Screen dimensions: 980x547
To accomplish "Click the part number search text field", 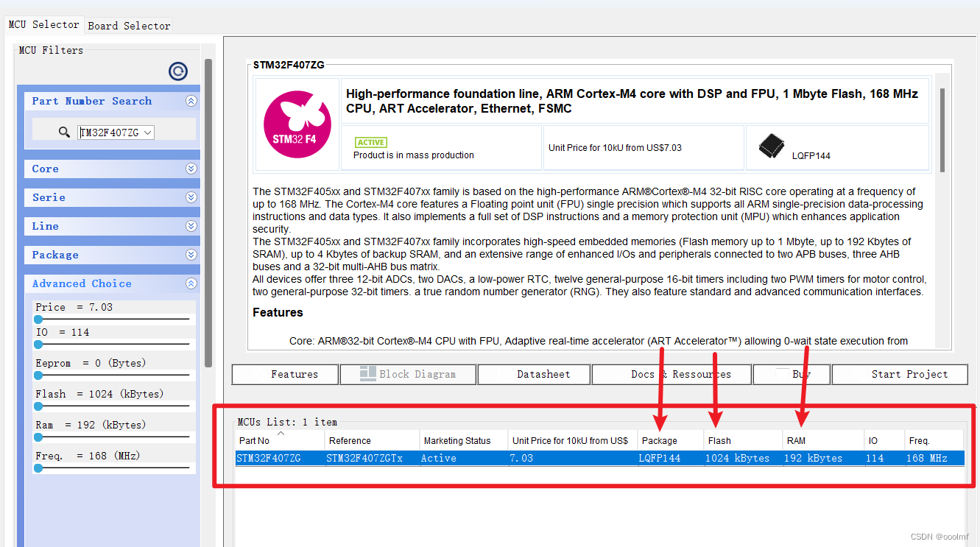I will point(110,133).
